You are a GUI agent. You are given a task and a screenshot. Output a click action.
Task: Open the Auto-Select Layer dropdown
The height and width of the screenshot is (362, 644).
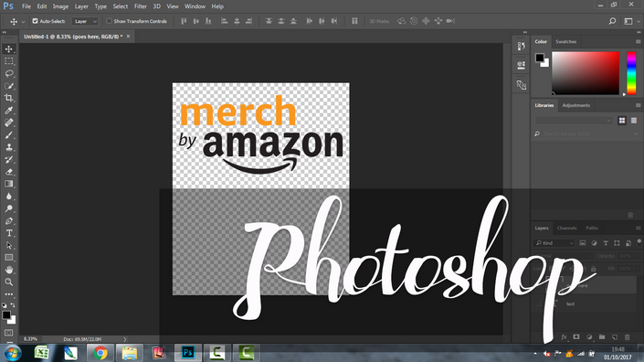pyautogui.click(x=85, y=21)
